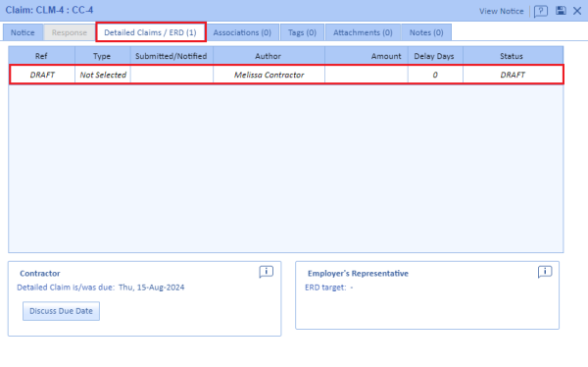Save the claim using floppy disk icon
Image resolution: width=588 pixels, height=367 pixels.
point(561,11)
